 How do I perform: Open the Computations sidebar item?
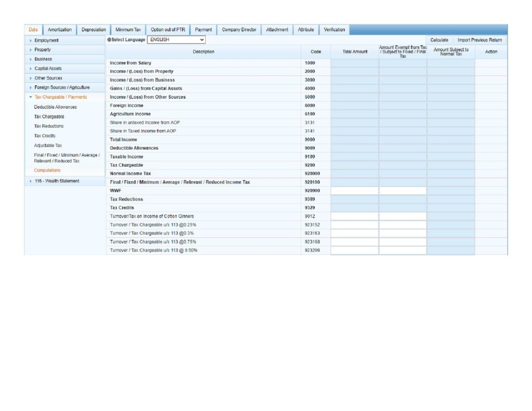(47, 170)
